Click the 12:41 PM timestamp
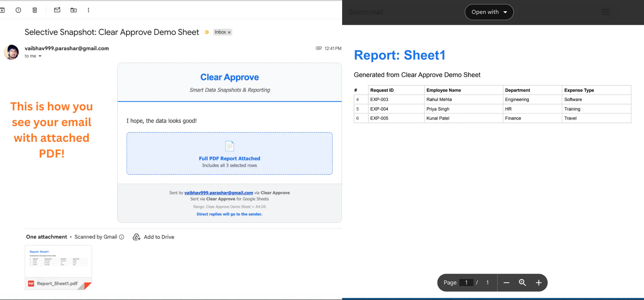 pos(333,48)
